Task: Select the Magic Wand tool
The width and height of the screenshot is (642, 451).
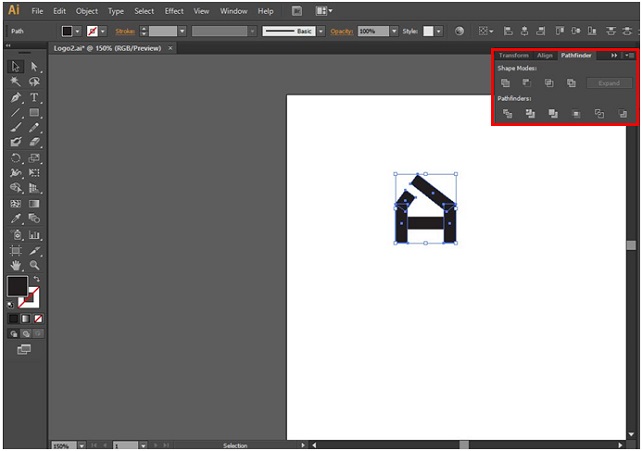Action: [16, 81]
